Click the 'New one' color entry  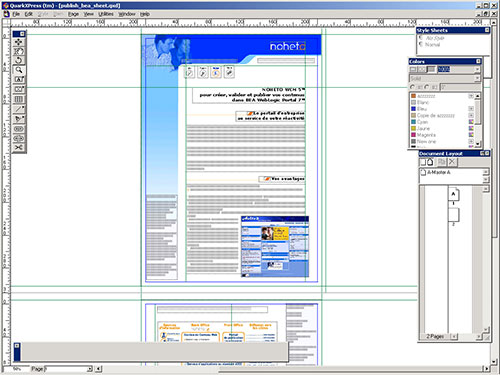[x=426, y=141]
